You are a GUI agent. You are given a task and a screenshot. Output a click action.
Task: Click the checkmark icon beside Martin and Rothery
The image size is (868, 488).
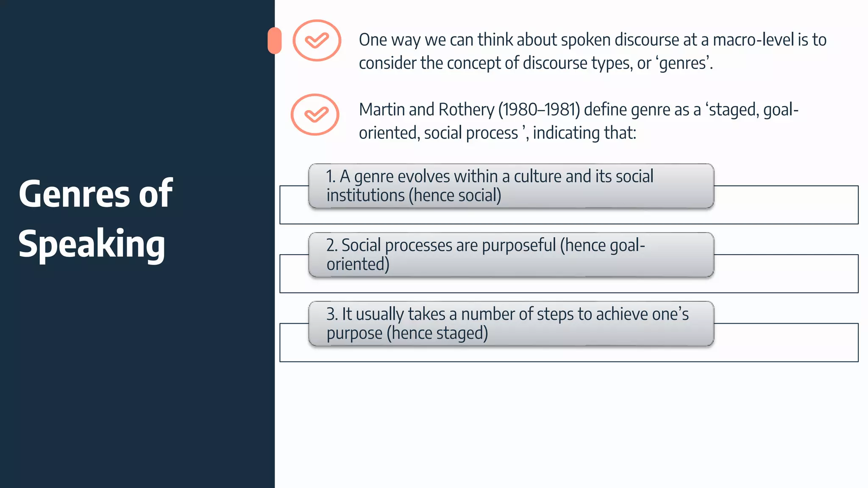tap(315, 115)
